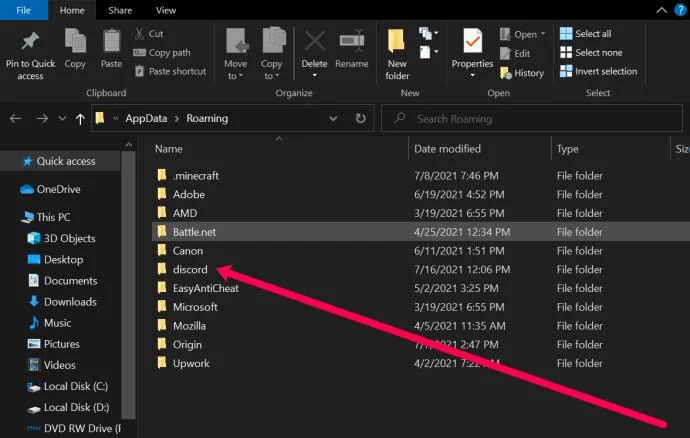This screenshot has height=438, width=690.
Task: Collapse the ribbon with the chevron
Action: [661, 10]
